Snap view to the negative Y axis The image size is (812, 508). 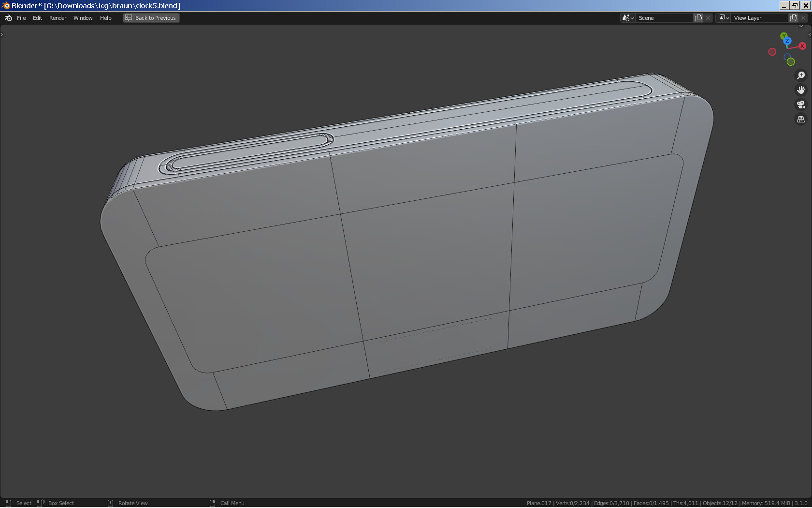coord(791,61)
